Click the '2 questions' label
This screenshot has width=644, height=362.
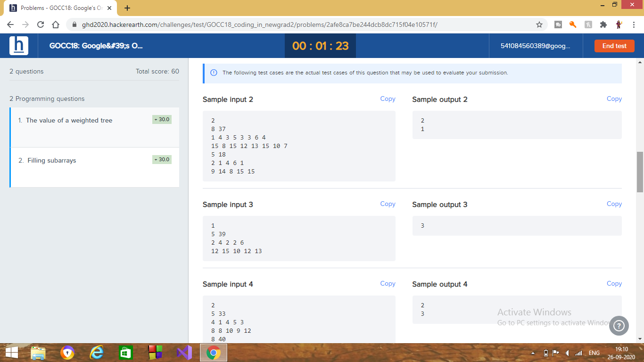pos(26,72)
